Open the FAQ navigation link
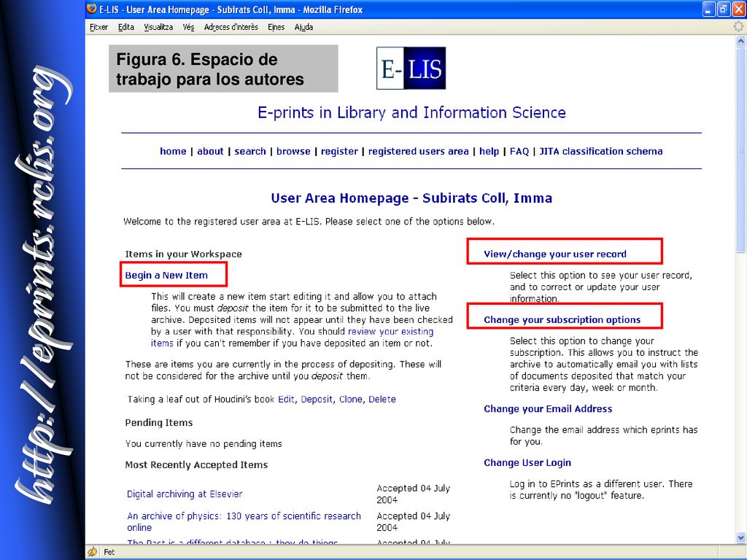The image size is (747, 560). point(519,151)
